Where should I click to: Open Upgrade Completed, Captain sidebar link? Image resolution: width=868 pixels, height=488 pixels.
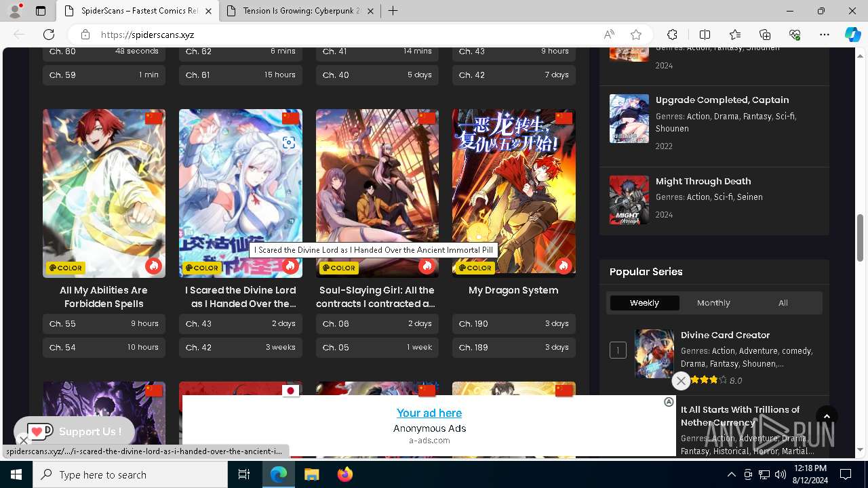[722, 100]
